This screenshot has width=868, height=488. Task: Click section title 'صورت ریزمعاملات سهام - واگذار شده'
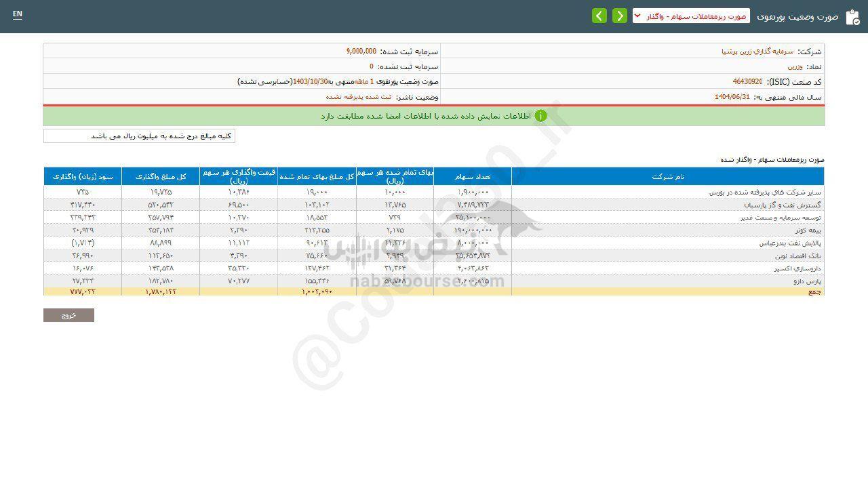click(772, 160)
